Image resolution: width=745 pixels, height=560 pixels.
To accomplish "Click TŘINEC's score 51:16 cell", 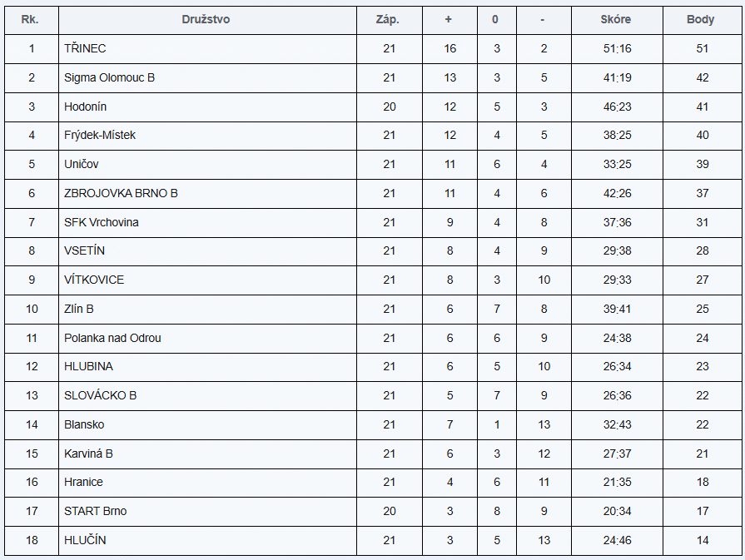I will [x=617, y=48].
